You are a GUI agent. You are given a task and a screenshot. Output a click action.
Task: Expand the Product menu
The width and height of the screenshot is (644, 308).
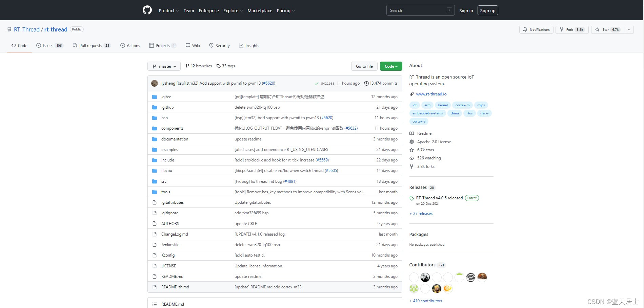click(168, 10)
